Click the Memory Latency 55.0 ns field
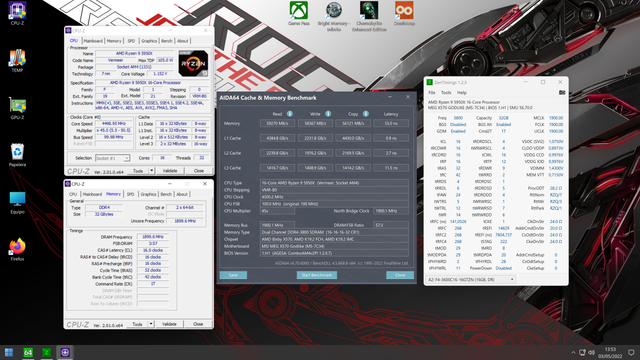The image size is (640, 360). click(391, 123)
